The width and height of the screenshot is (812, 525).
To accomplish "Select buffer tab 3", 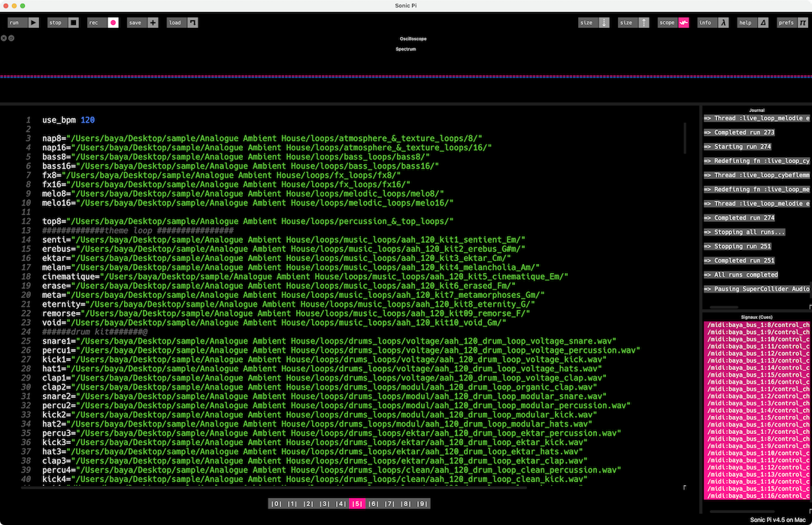I will click(325, 504).
